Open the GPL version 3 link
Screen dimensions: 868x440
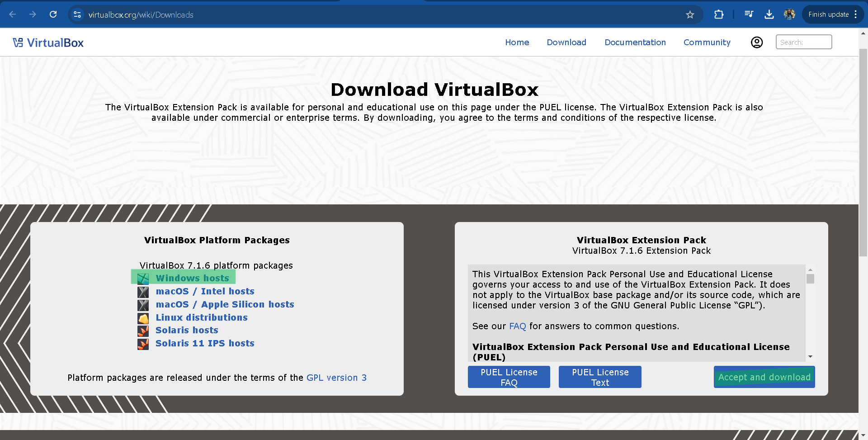(x=337, y=378)
